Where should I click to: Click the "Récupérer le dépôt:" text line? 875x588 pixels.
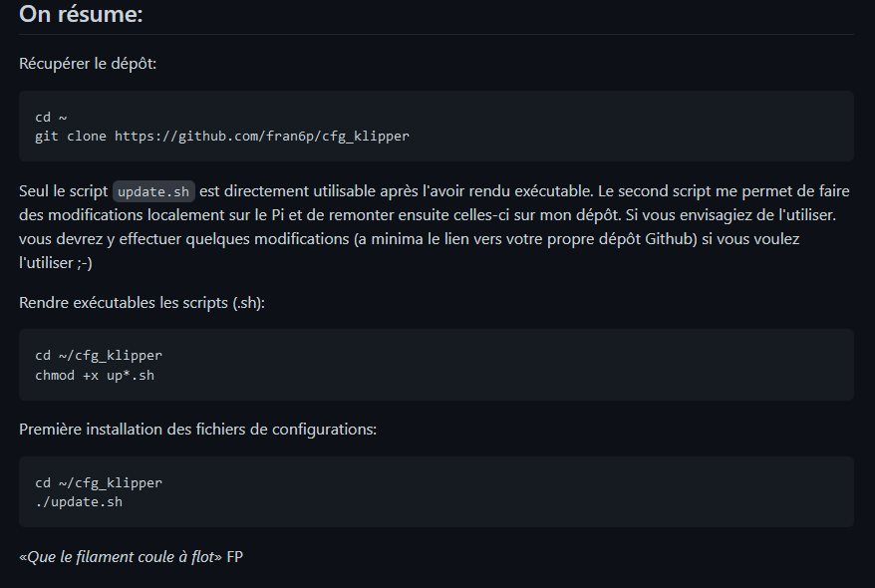[x=88, y=64]
